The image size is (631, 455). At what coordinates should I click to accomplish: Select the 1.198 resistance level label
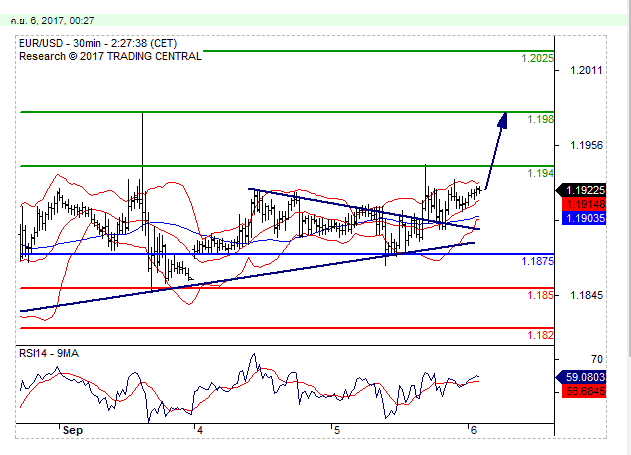click(x=540, y=119)
